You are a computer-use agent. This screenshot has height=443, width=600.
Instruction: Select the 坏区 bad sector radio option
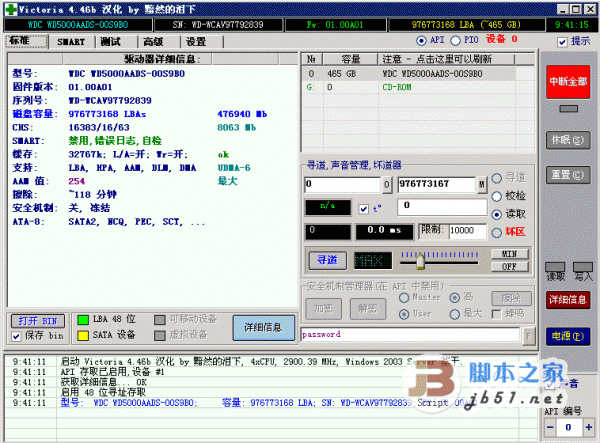click(x=497, y=232)
